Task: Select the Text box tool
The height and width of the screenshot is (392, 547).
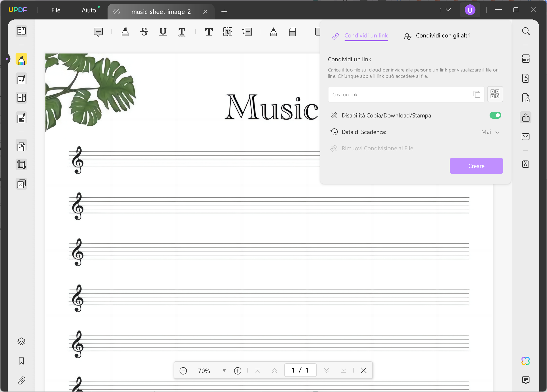Action: (228, 32)
